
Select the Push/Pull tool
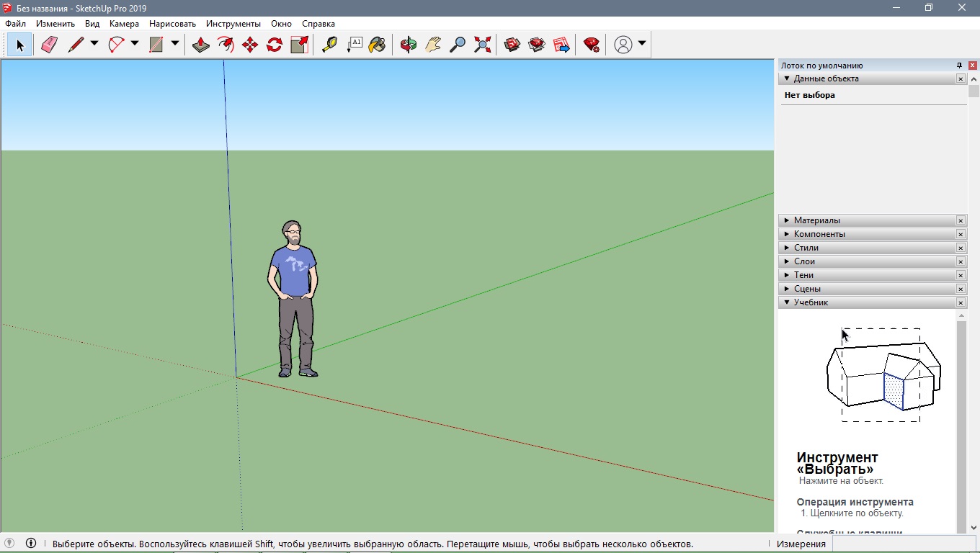(200, 45)
